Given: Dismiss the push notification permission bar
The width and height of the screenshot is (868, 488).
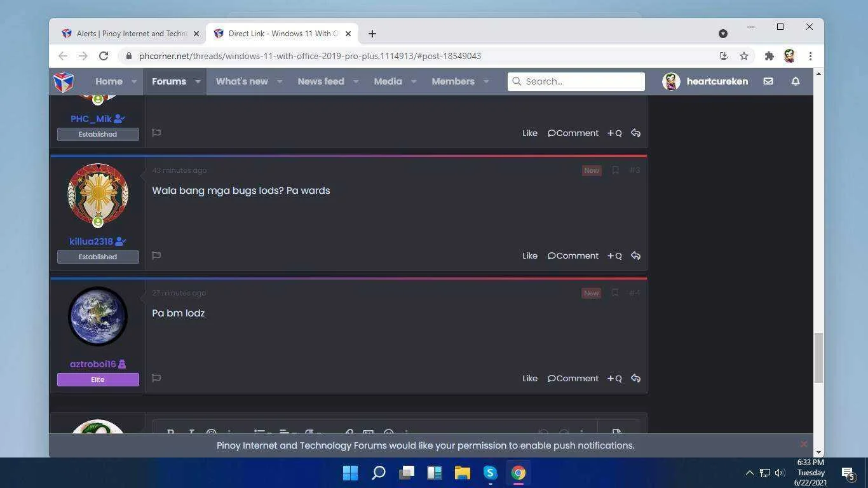Looking at the screenshot, I should coord(804,444).
